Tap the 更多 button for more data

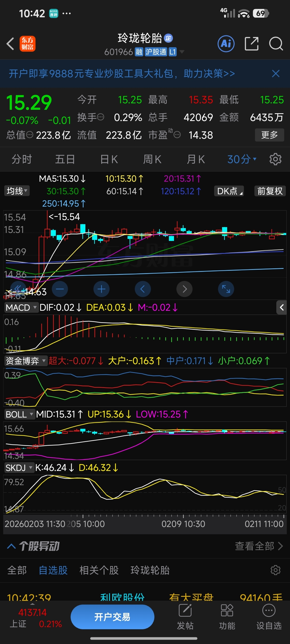click(x=270, y=135)
